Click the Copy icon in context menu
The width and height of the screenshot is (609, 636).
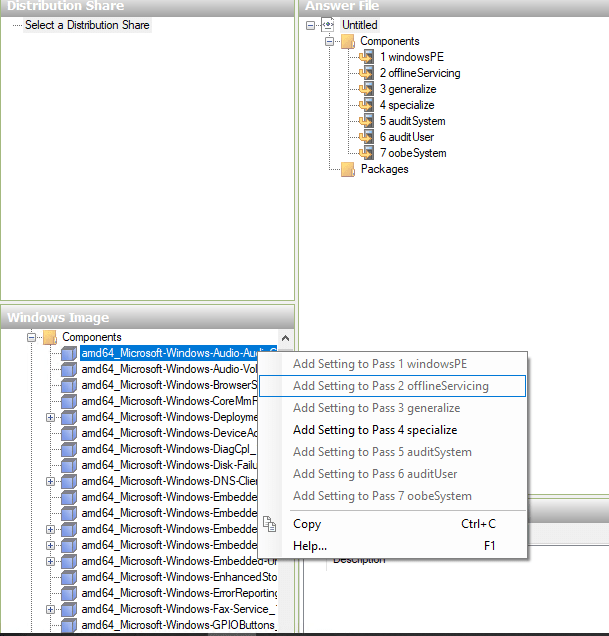269,524
